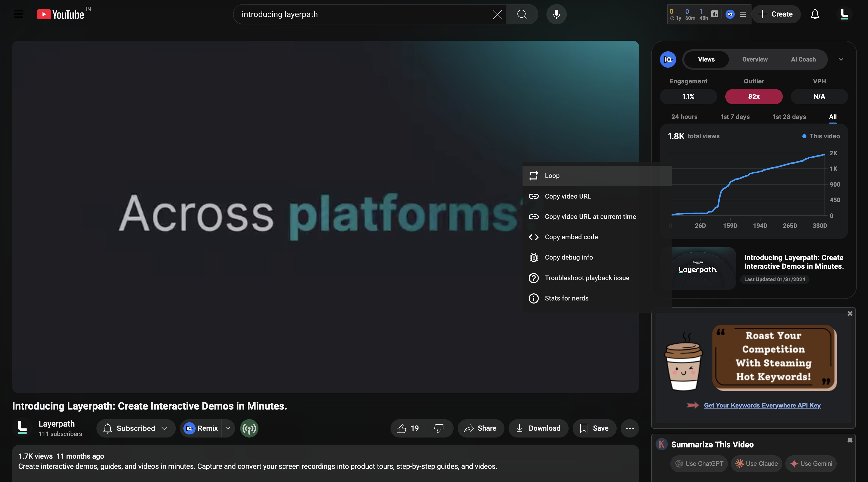Image resolution: width=868 pixels, height=482 pixels.
Task: Click the green broadcast signal icon
Action: [x=249, y=428]
